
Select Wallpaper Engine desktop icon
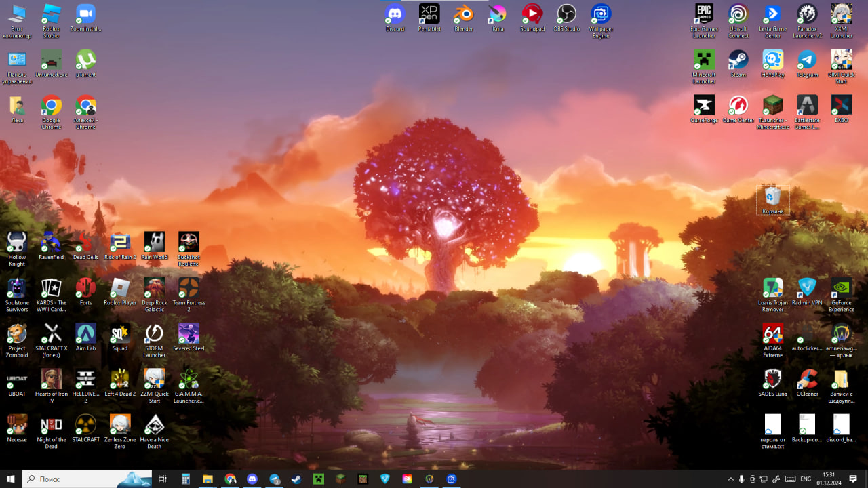click(601, 21)
